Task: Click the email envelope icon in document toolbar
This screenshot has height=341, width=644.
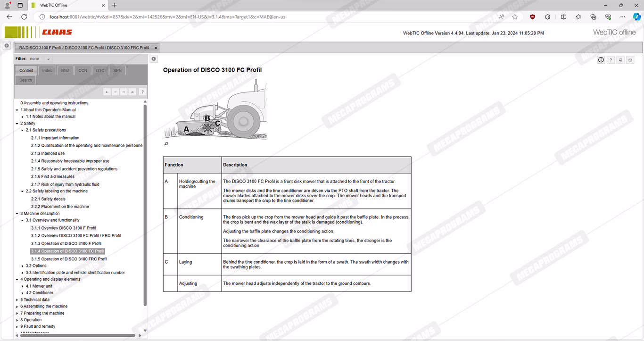Action: coord(630,60)
